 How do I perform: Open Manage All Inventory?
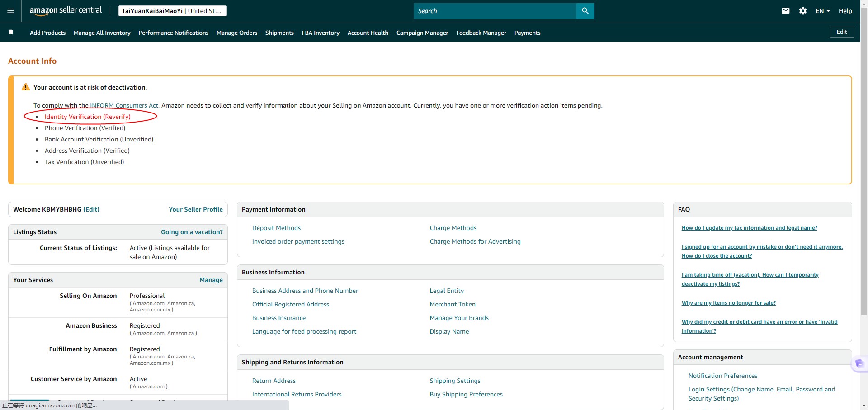(x=102, y=33)
